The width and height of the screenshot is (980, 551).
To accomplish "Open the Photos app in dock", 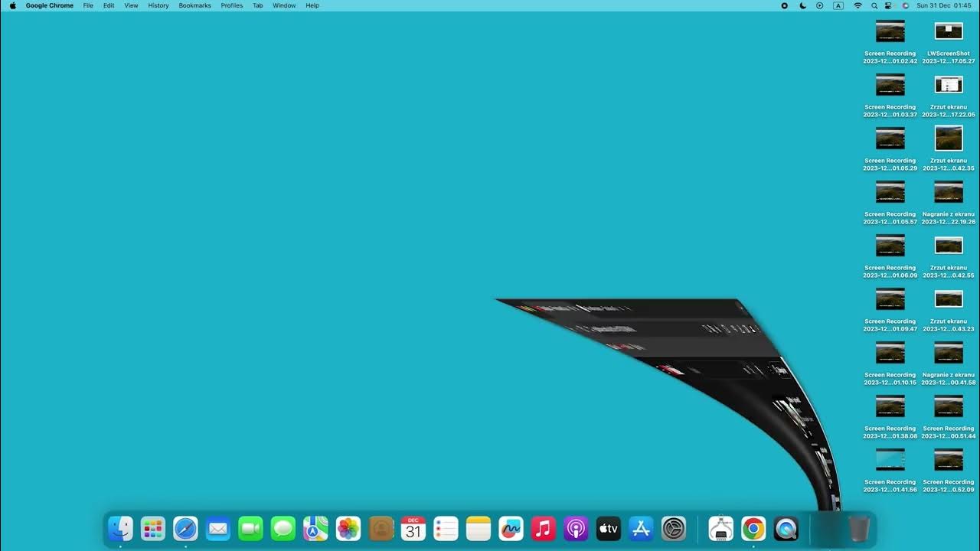I will click(x=348, y=529).
